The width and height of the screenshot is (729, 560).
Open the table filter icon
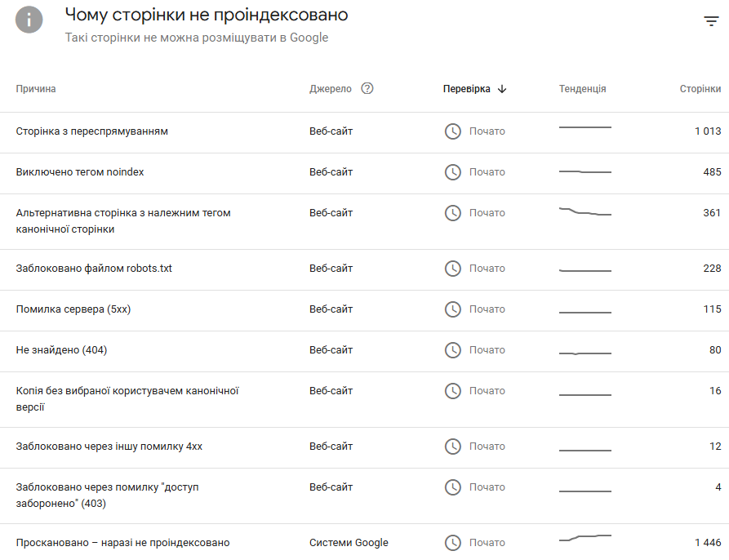[x=711, y=21]
